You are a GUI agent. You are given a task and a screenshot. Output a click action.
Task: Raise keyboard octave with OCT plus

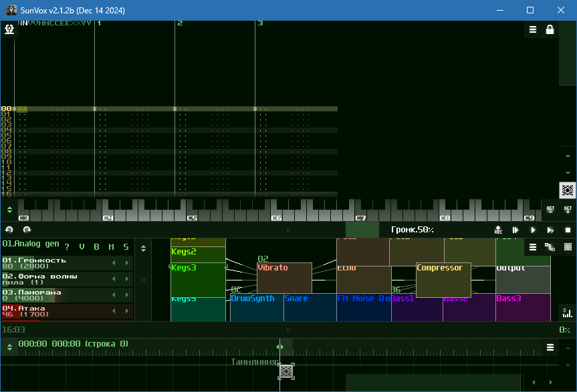pos(568,210)
